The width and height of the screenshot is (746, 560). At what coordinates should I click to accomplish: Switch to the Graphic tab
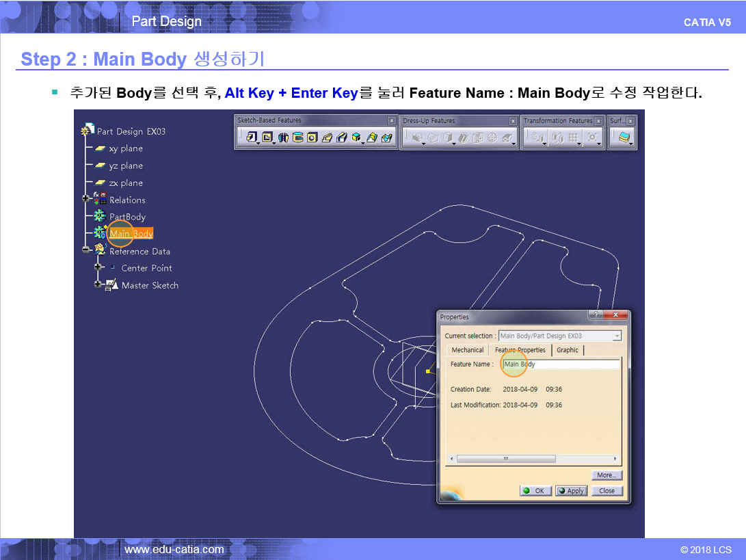pos(567,350)
